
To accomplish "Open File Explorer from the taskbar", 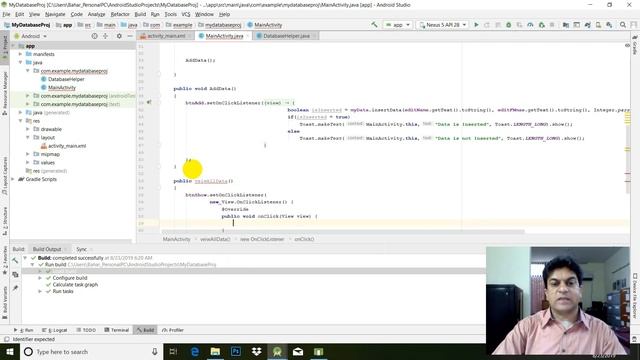I will (215, 351).
